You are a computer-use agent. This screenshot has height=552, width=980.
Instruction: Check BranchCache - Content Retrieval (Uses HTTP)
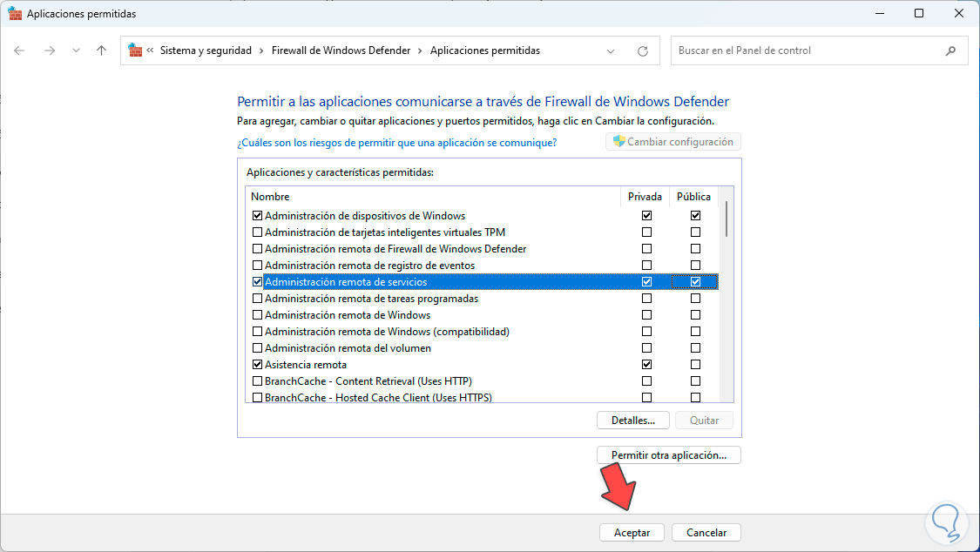[257, 380]
